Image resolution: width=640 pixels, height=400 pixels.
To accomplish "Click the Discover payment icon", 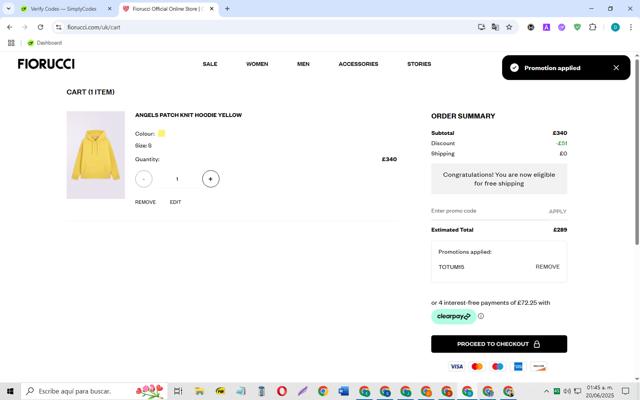I will pos(539,367).
